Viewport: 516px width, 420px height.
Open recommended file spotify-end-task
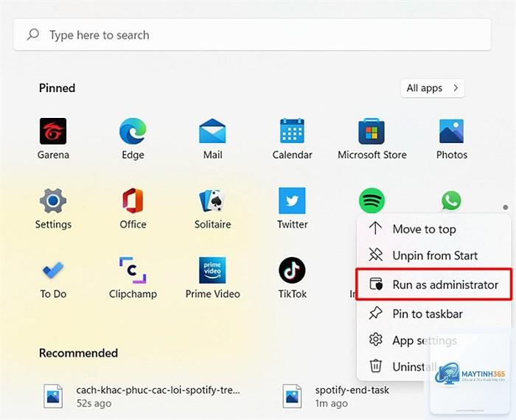336,396
